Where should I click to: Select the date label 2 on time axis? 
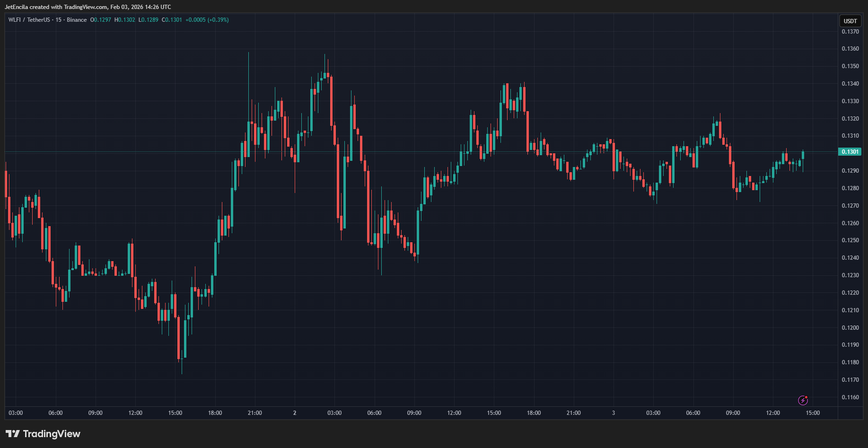[295, 413]
